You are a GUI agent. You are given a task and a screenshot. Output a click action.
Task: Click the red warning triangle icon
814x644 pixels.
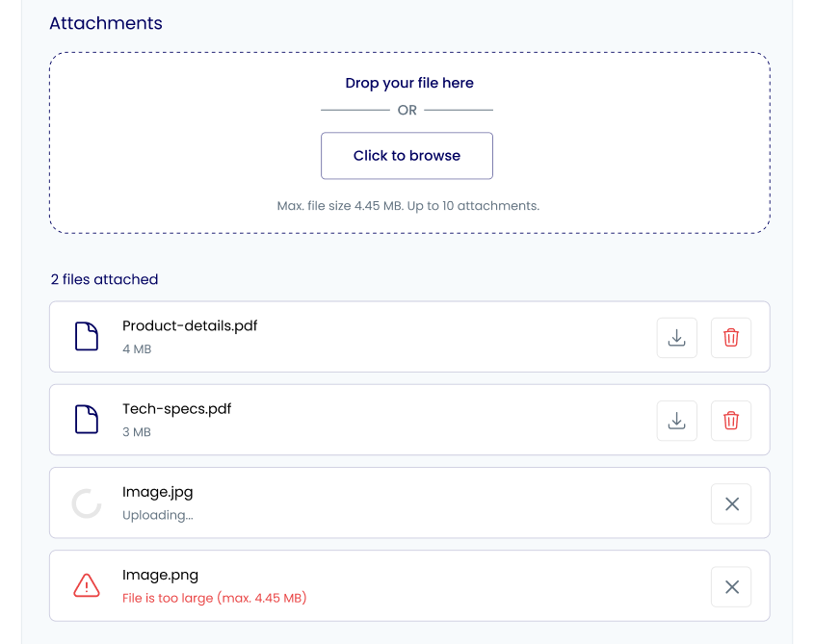86,585
